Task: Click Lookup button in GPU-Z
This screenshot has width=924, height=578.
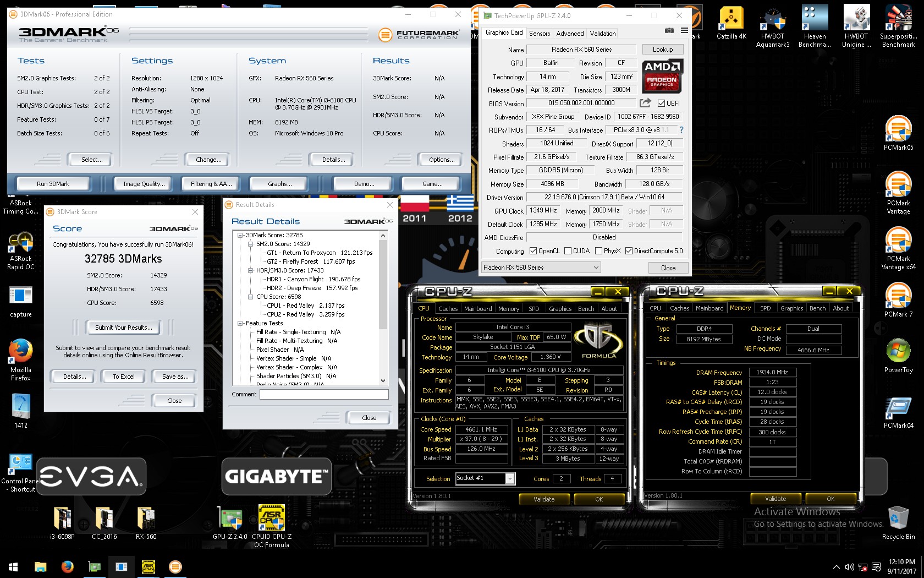Action: [x=662, y=50]
